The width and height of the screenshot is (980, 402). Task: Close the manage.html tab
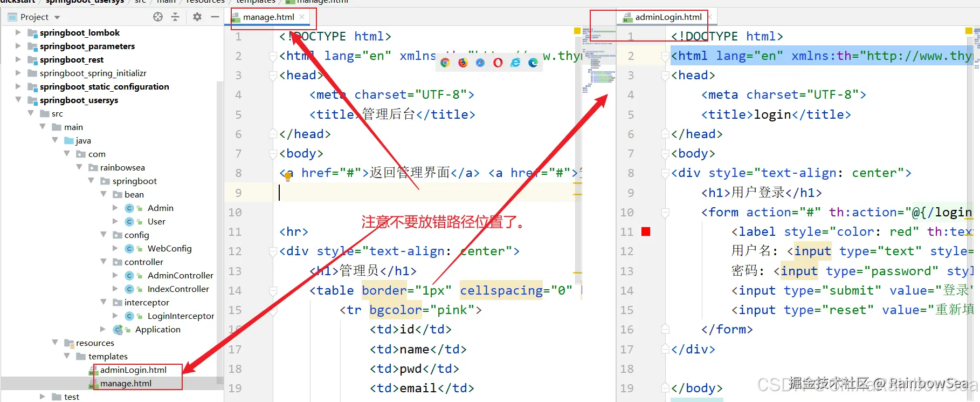(x=302, y=17)
